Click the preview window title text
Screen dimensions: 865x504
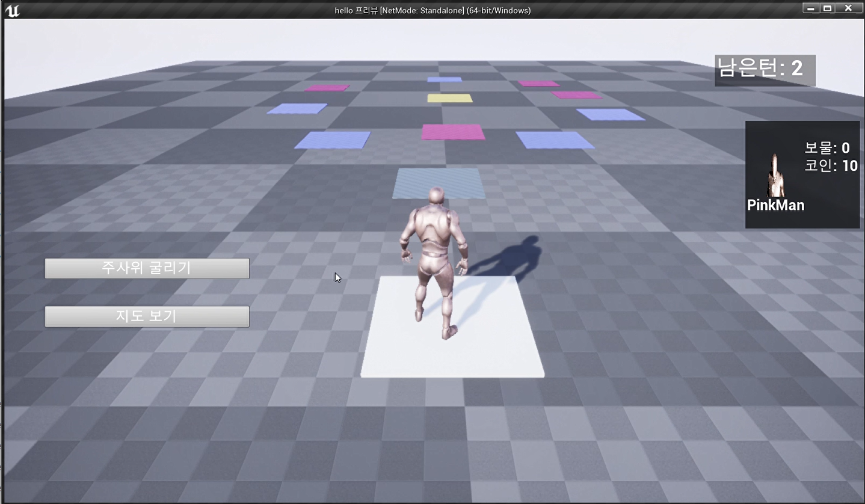(432, 10)
